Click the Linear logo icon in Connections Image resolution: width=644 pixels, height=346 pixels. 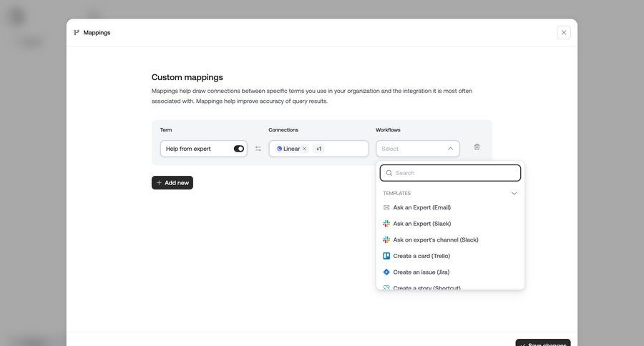point(279,149)
